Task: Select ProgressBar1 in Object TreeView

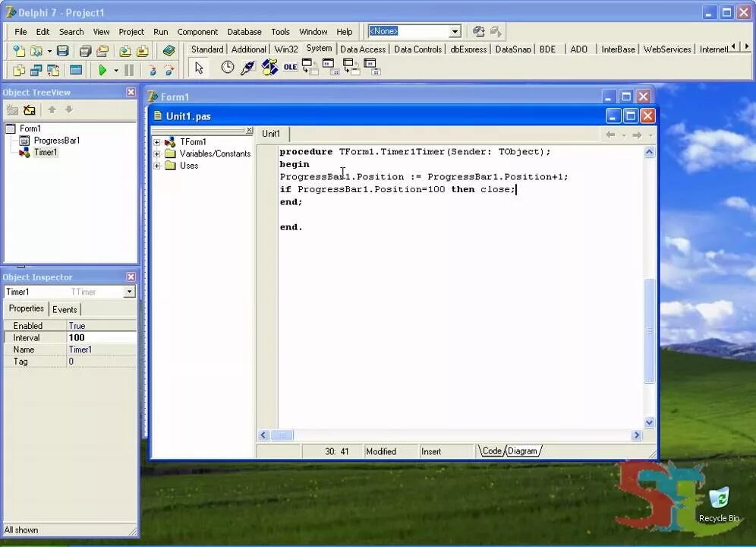Action: (56, 141)
